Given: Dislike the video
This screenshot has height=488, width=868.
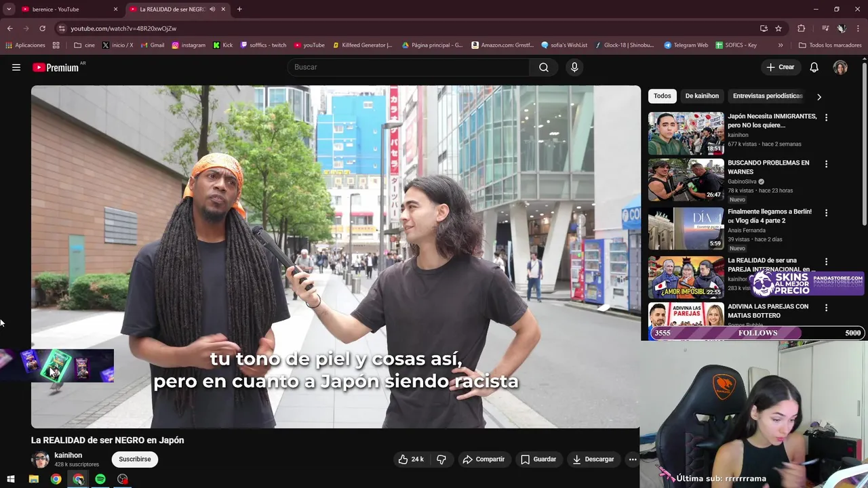Looking at the screenshot, I should pos(441,460).
